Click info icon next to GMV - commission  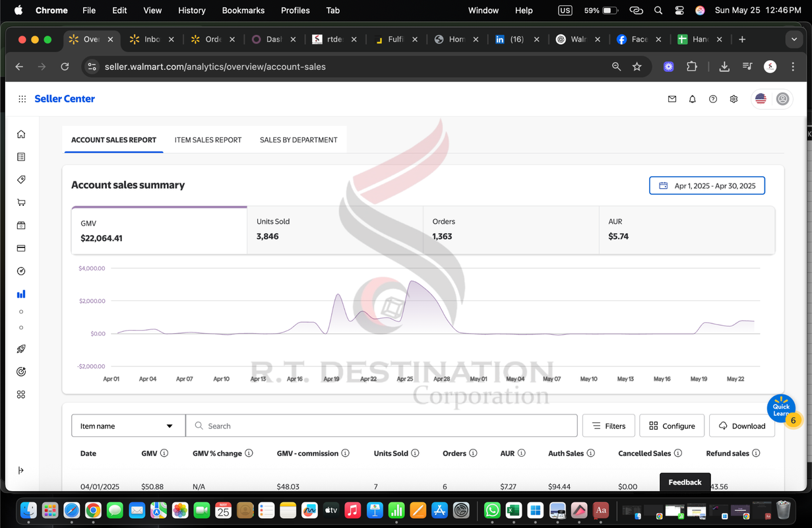(x=346, y=453)
